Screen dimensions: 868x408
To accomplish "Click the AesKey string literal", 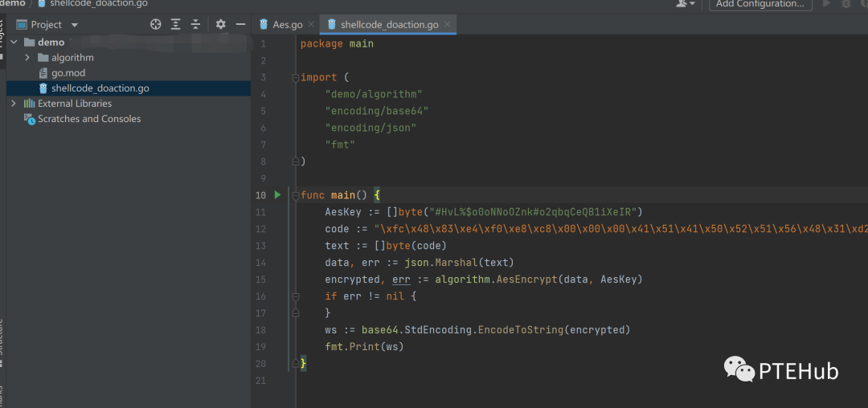I will [x=531, y=212].
